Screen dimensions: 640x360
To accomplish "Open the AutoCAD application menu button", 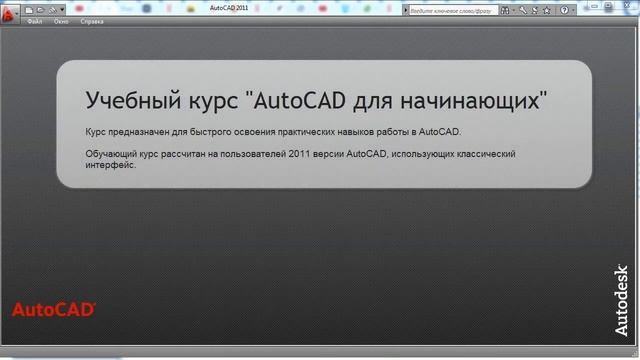I will 9,15.
